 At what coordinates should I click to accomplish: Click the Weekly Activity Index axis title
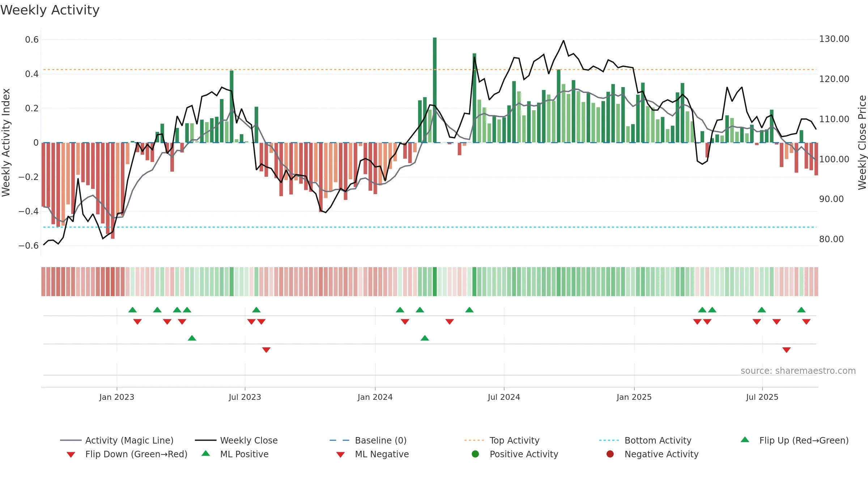(6, 142)
